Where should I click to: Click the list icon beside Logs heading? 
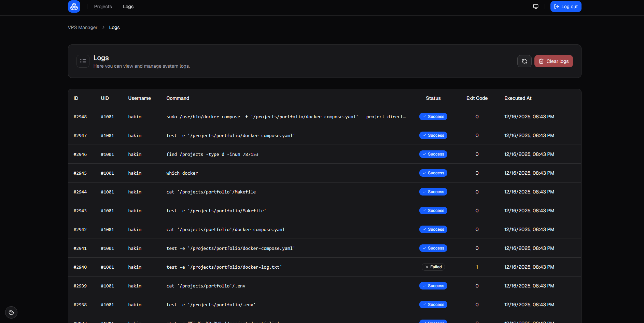(83, 61)
